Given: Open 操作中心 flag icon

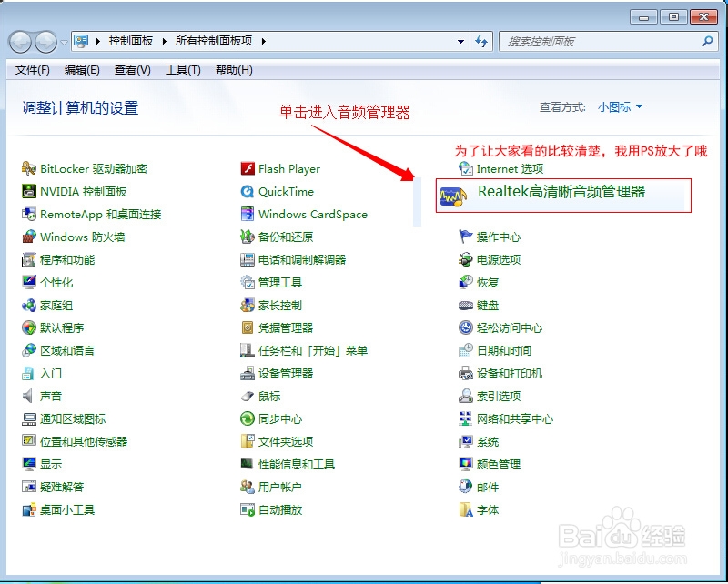Looking at the screenshot, I should [x=466, y=237].
